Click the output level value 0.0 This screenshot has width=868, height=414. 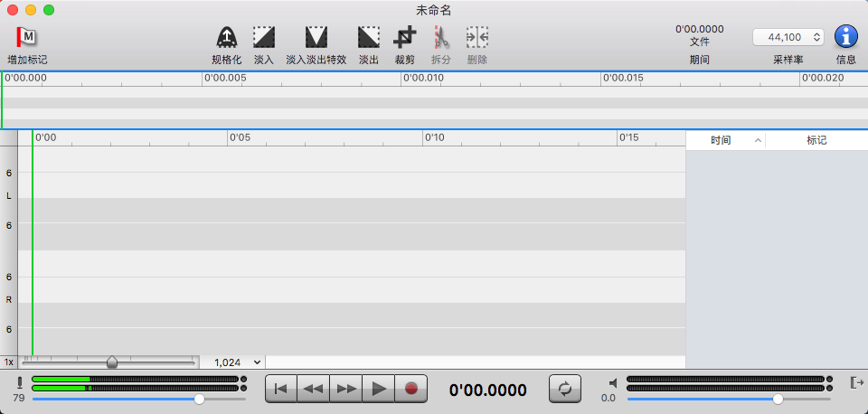point(609,398)
